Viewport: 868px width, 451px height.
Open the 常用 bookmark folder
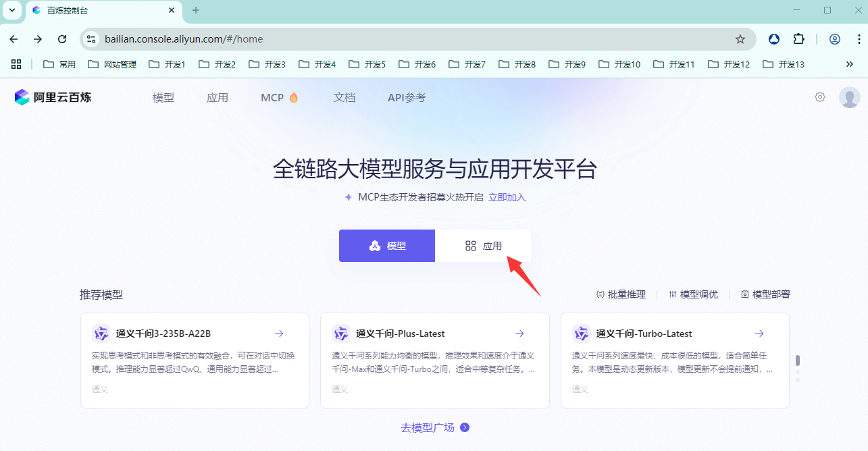coord(59,64)
